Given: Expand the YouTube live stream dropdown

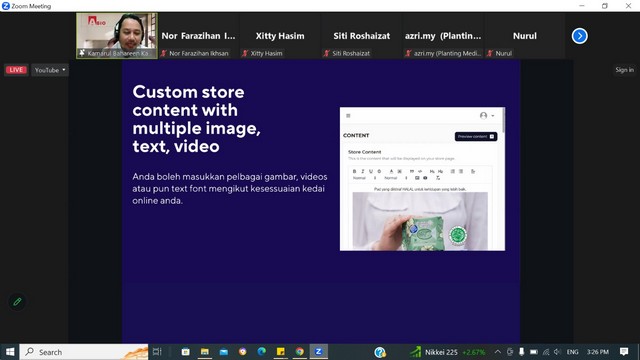Looking at the screenshot, I should [x=50, y=70].
